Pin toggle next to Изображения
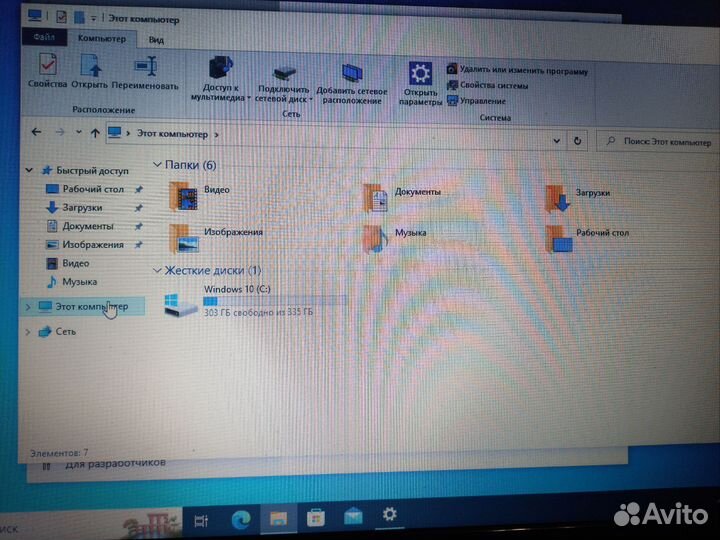The width and height of the screenshot is (720, 540). tap(139, 245)
